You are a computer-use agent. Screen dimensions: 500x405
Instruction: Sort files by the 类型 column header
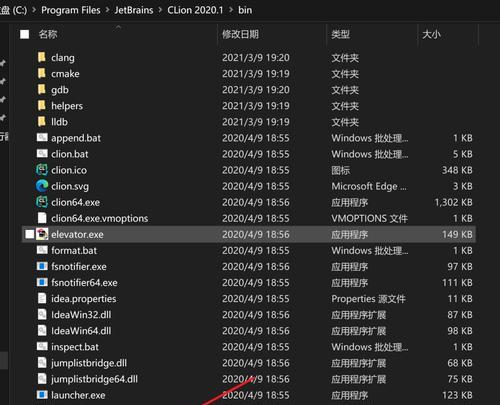coord(341,34)
